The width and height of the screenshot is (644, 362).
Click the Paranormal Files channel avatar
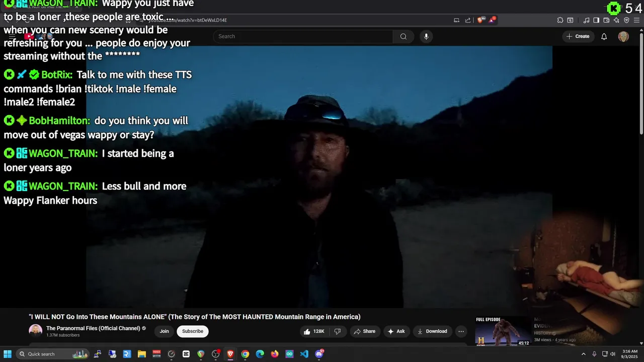(x=35, y=331)
